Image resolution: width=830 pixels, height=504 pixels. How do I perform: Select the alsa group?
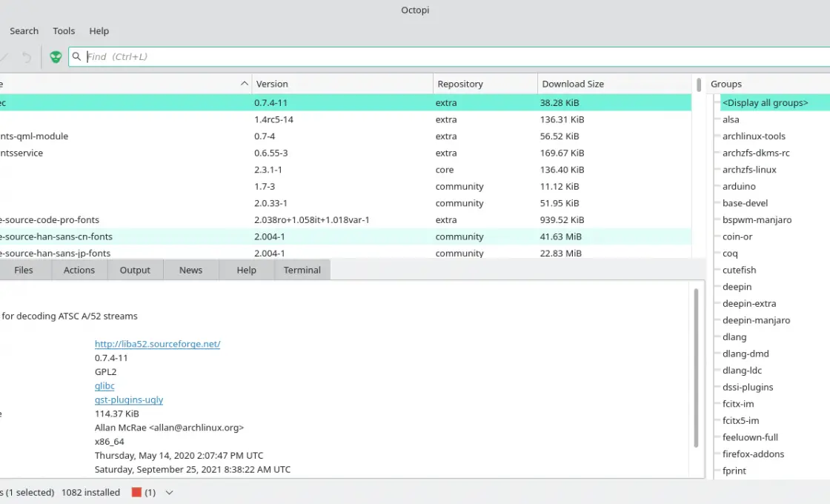[731, 119]
